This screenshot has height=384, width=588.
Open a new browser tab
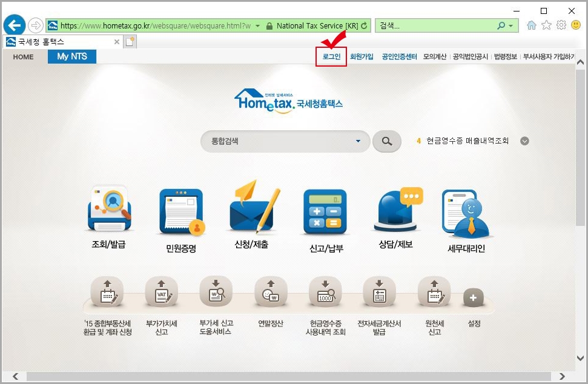130,42
